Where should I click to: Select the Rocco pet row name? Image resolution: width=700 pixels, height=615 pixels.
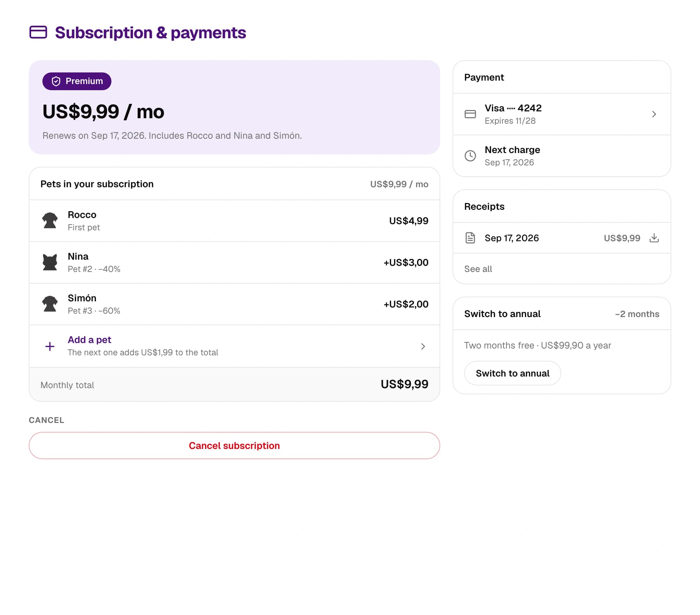(x=82, y=215)
